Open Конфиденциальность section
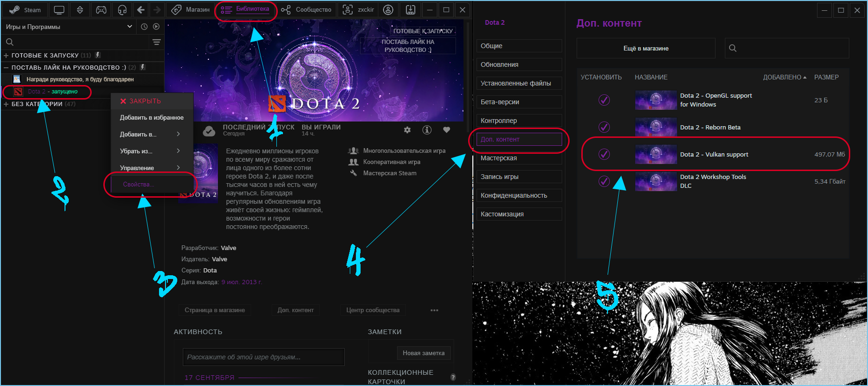868x386 pixels. (x=519, y=195)
